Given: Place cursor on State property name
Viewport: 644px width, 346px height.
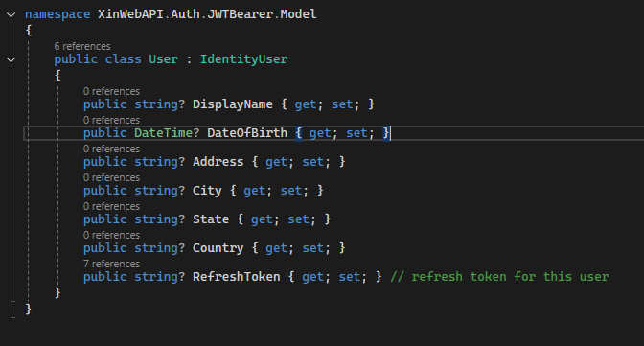Looking at the screenshot, I should pos(211,219).
